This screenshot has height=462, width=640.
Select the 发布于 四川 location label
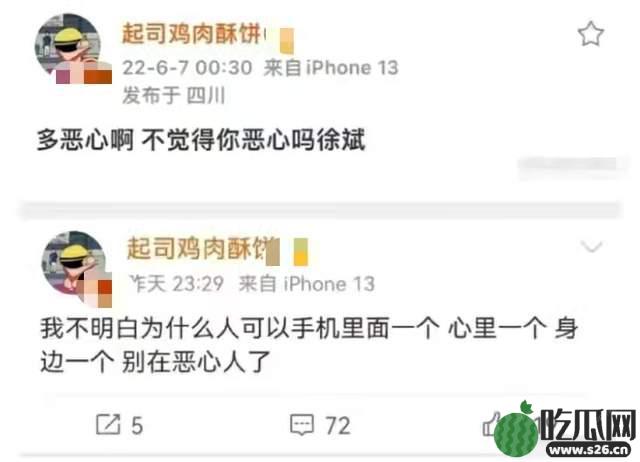point(173,95)
